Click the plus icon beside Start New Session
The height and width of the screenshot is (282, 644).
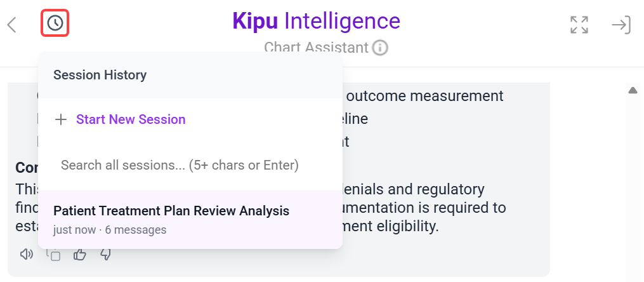[61, 119]
